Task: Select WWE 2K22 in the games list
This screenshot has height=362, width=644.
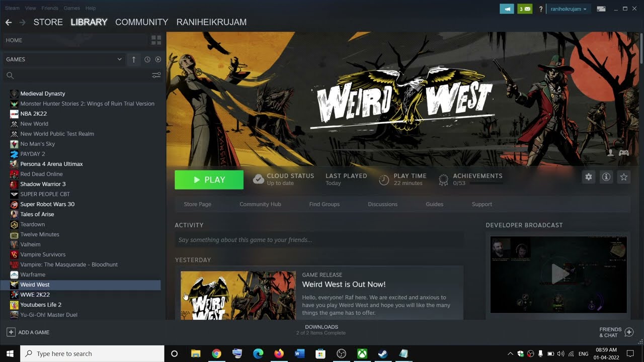Action: click(x=35, y=295)
